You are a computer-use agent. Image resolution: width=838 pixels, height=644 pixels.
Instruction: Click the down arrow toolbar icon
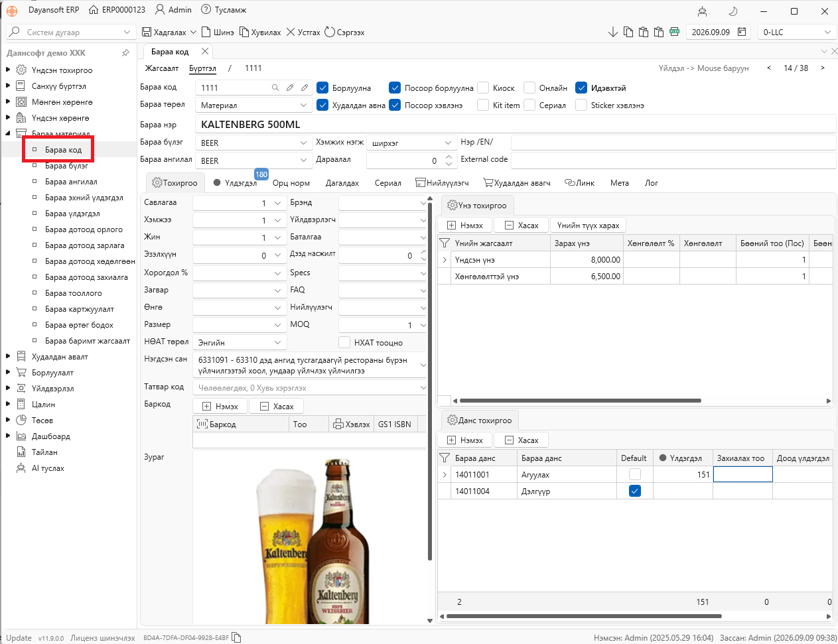point(612,32)
